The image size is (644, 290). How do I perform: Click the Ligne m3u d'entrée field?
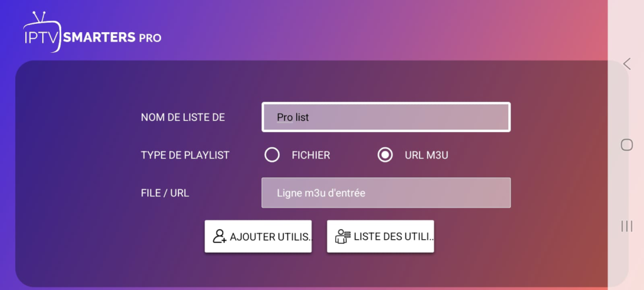[386, 192]
